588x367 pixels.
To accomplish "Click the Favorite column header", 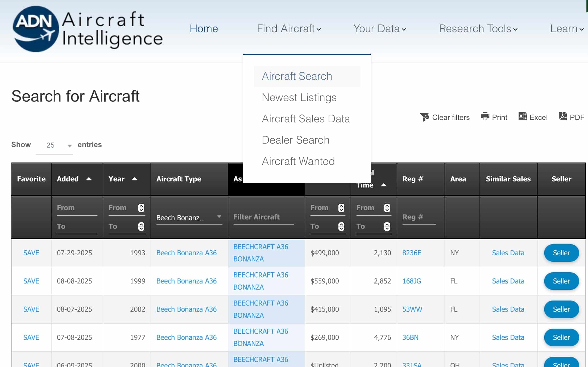I will coord(31,179).
